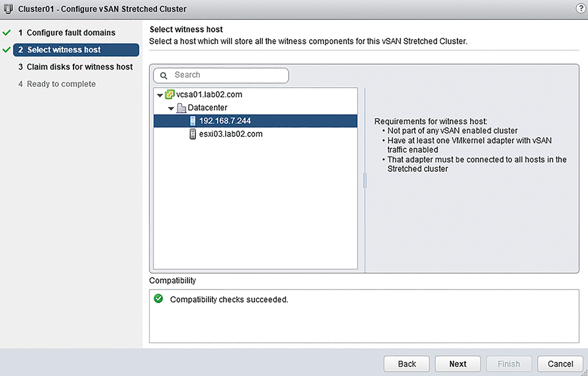Click the greyed-out Finish button
The width and height of the screenshot is (588, 376).
tap(509, 364)
